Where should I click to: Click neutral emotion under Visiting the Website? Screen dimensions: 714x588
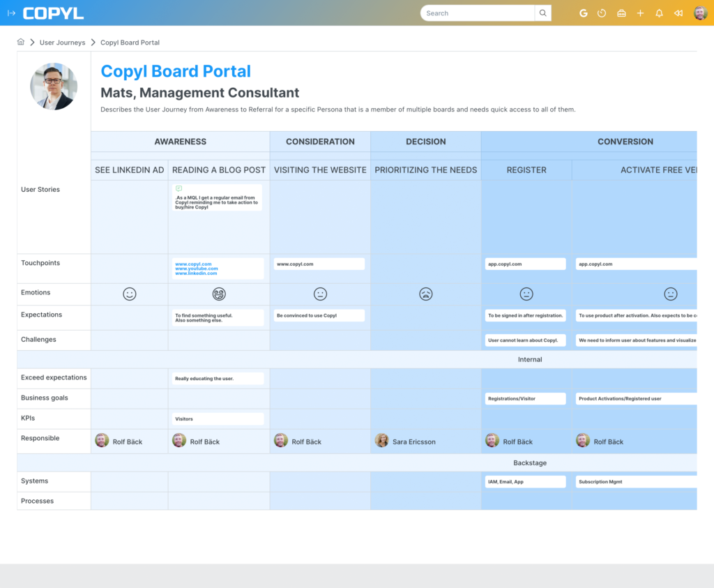click(320, 294)
